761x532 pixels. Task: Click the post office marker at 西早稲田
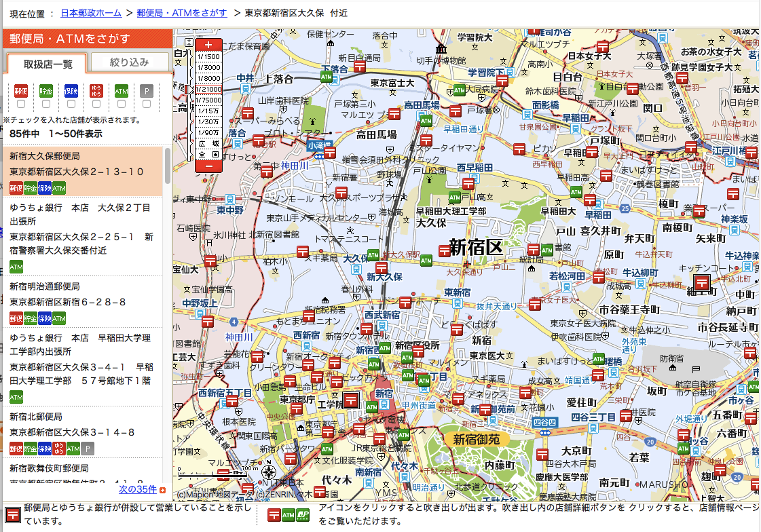click(468, 183)
